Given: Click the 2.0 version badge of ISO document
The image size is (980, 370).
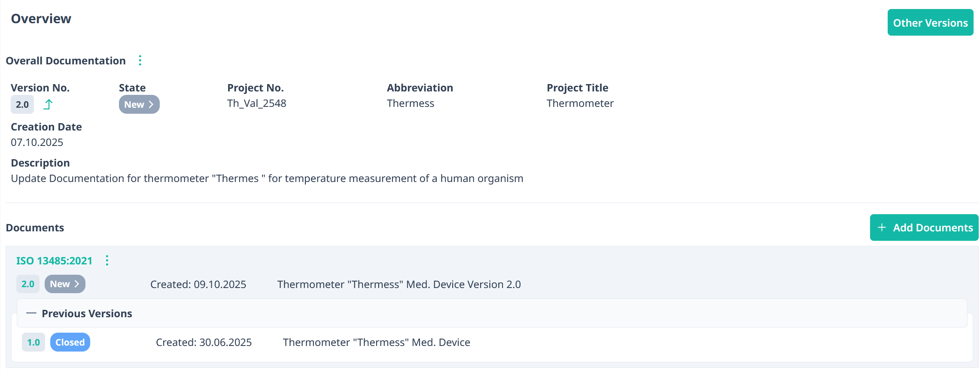Looking at the screenshot, I should pos(28,284).
